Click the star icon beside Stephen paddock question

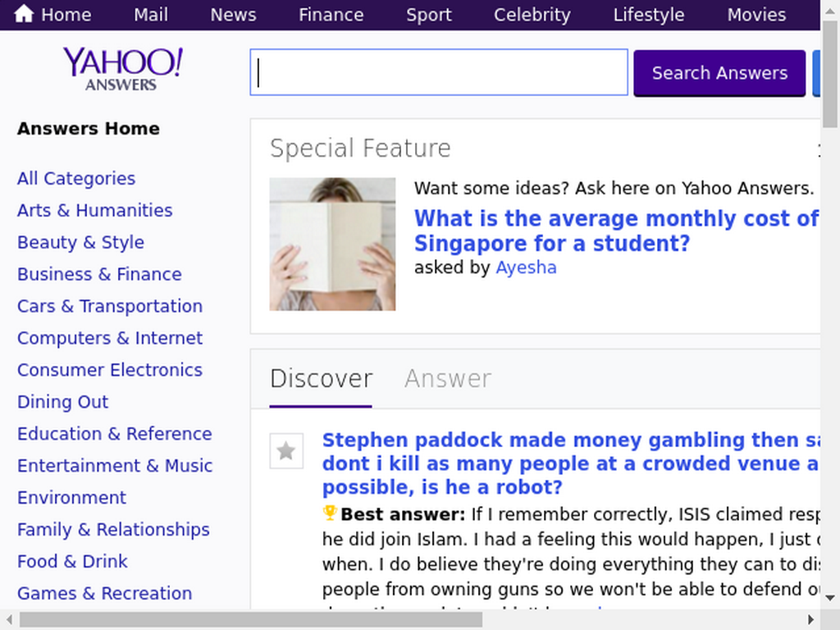286,450
